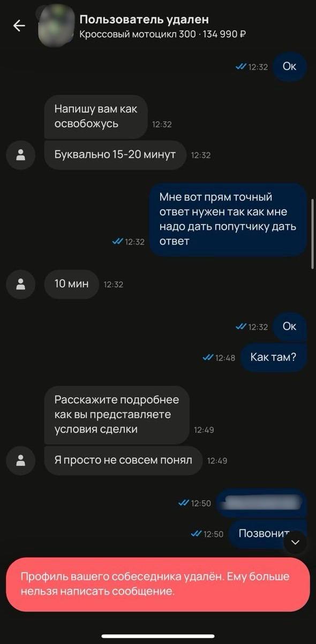This screenshot has width=316, height=644.
Task: Open the blurred profile avatar
Action: pos(57,26)
